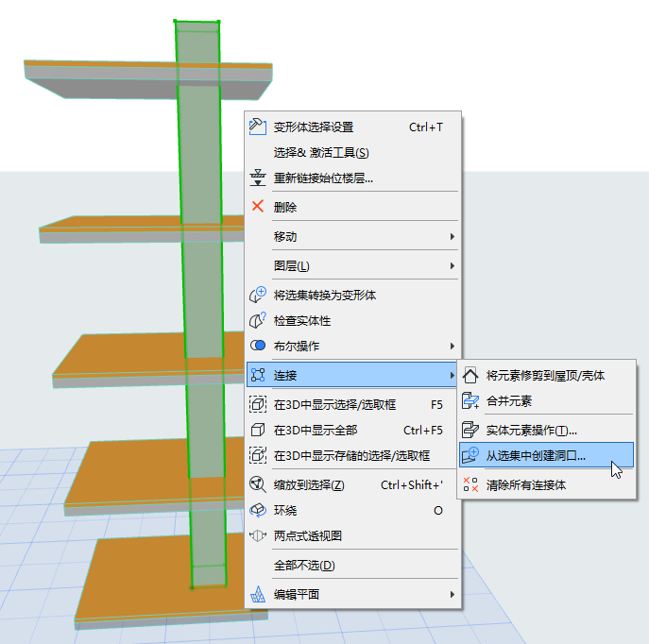Screen dimensions: 649x644
Task: Click the 将选集转换为变形体 icon
Action: coord(258,295)
